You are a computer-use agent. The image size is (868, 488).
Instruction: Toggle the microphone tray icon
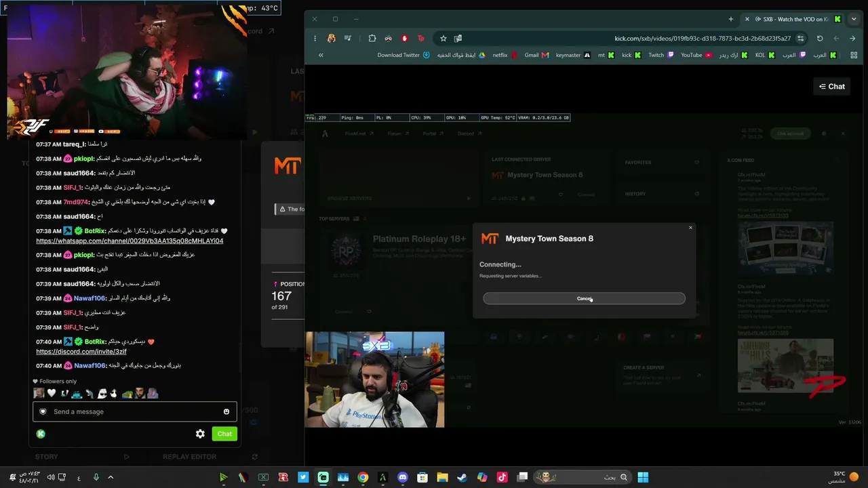click(x=96, y=477)
